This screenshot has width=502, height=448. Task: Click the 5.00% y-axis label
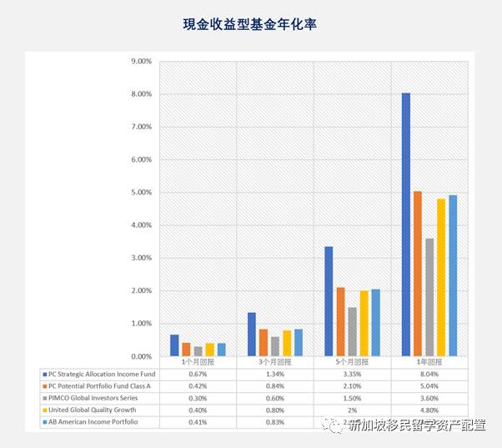pyautogui.click(x=141, y=193)
